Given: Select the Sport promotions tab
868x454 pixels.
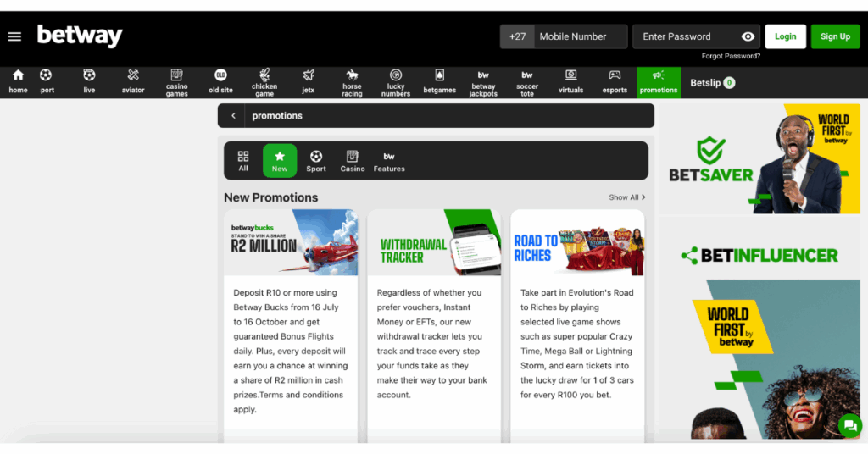Looking at the screenshot, I should pos(316,161).
